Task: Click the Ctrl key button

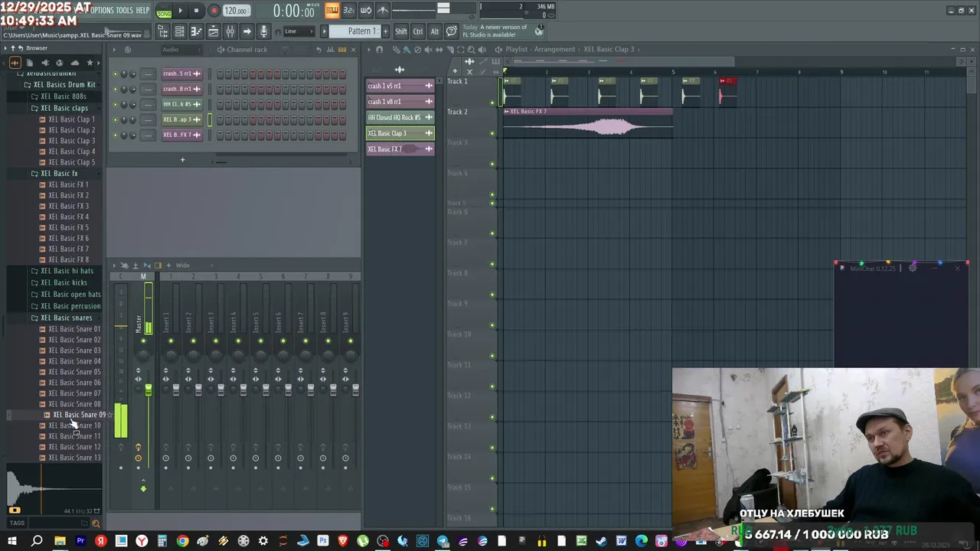Action: coord(418,31)
